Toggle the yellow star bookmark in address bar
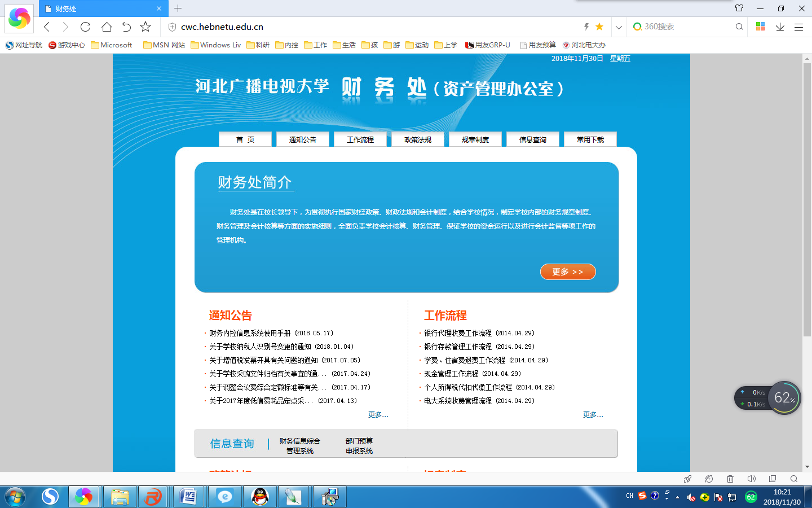Image resolution: width=812 pixels, height=508 pixels. (x=599, y=27)
